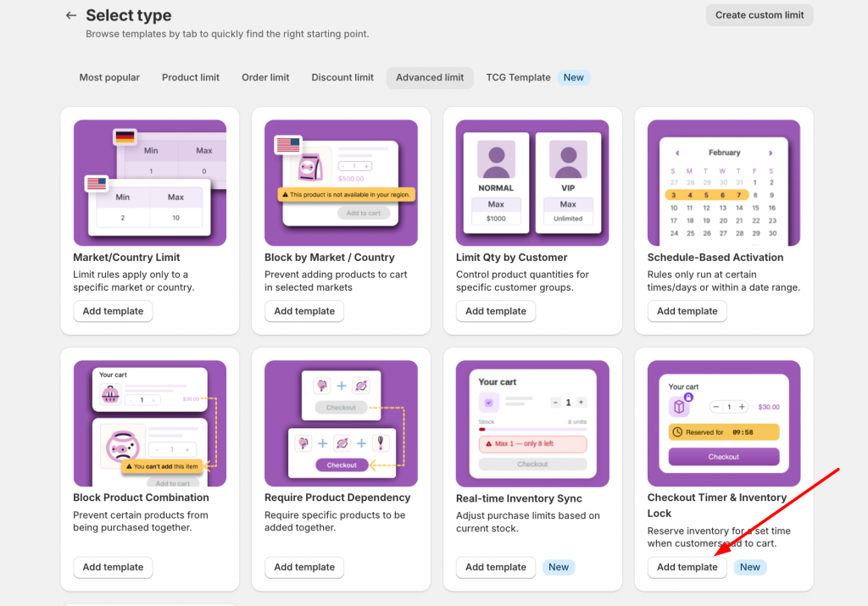Click the Block Product Combination preview image
Screen dimensions: 868x606
click(x=149, y=424)
